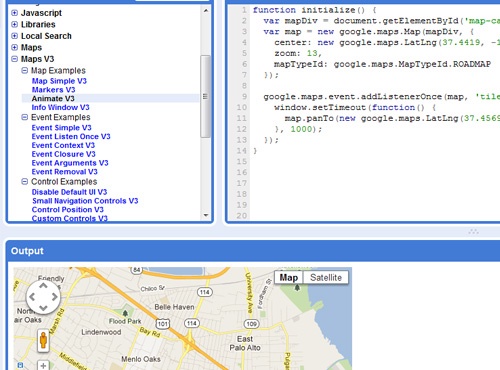This screenshot has width=500, height=370.
Task: Click the Output panel header
Action: [x=253, y=251]
